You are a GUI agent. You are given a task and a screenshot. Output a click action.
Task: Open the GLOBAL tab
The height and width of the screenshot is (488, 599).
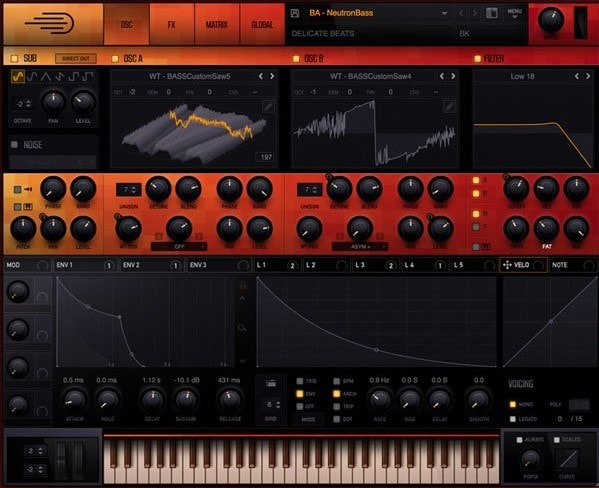click(x=262, y=24)
